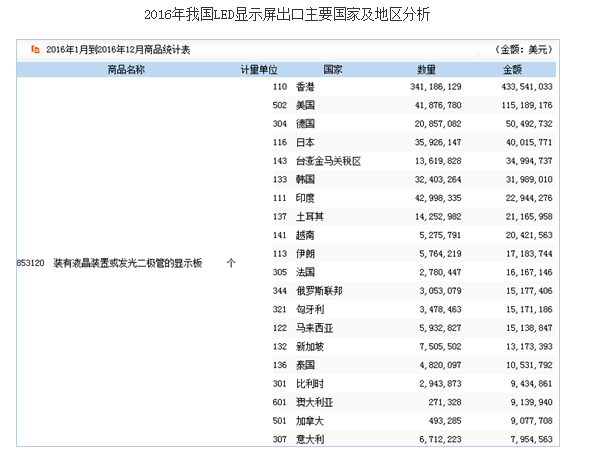Click country 比利时 in the table
Viewport: 596px width, 459px height.
tap(310, 384)
